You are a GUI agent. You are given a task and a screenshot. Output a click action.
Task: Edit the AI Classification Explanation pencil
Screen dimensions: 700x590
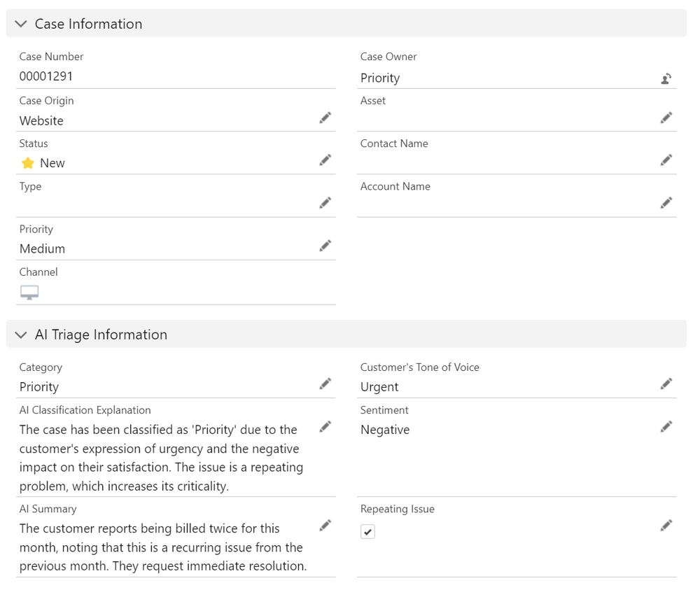325,426
